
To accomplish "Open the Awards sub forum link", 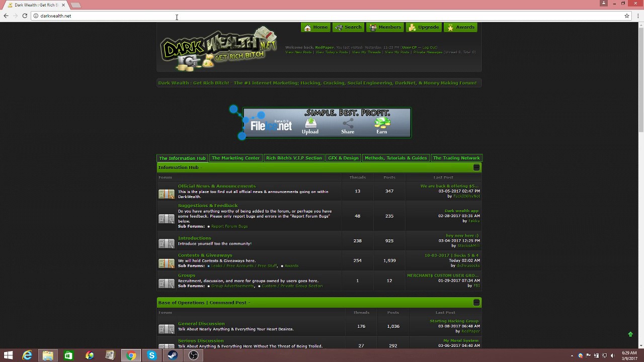I will pyautogui.click(x=291, y=266).
